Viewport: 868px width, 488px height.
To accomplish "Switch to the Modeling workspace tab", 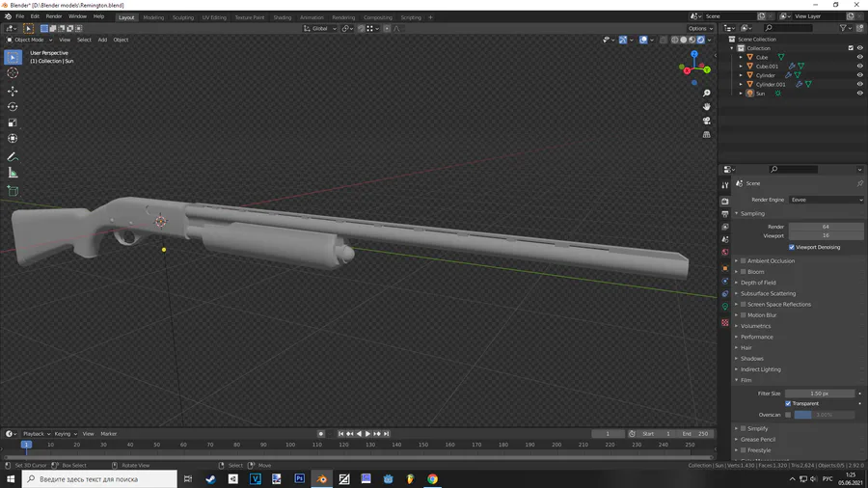I will point(153,17).
